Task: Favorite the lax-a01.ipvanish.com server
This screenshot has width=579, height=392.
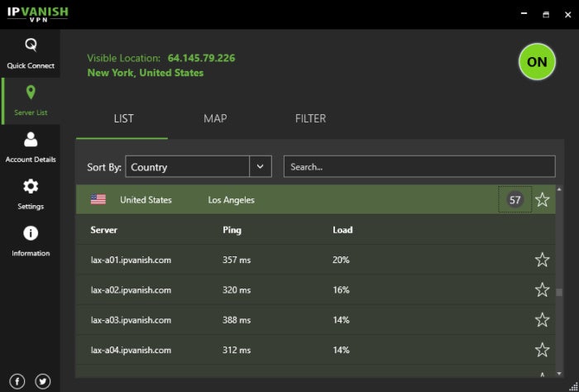Action: click(x=542, y=260)
